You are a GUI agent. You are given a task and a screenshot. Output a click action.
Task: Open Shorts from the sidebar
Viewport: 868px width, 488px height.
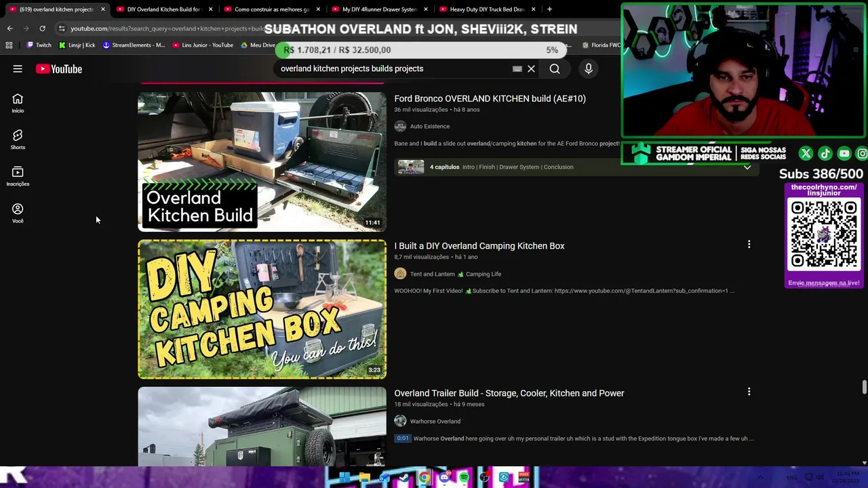18,140
